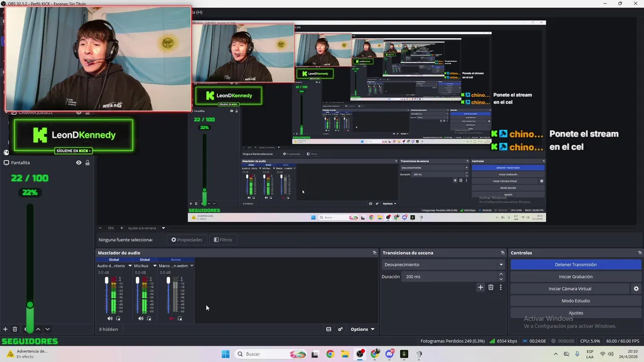Click the Audio del escritorio volume fader
This screenshot has height=362, width=644.
pyautogui.click(x=106, y=296)
